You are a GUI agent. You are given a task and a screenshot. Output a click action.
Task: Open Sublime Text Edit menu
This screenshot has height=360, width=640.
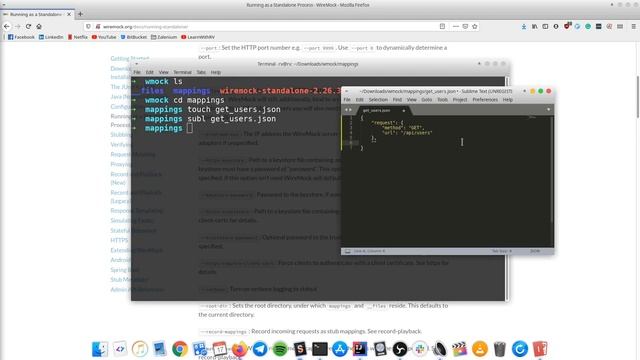point(359,100)
